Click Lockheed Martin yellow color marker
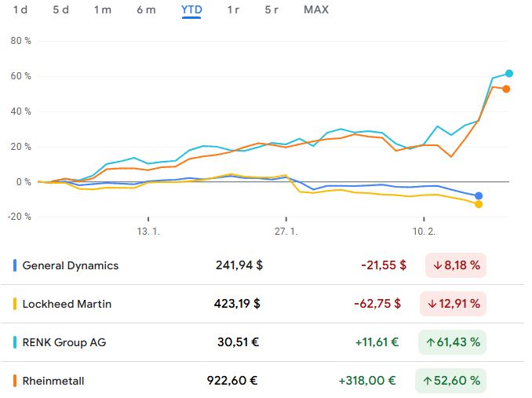Image resolution: width=532 pixels, height=398 pixels. [x=15, y=304]
